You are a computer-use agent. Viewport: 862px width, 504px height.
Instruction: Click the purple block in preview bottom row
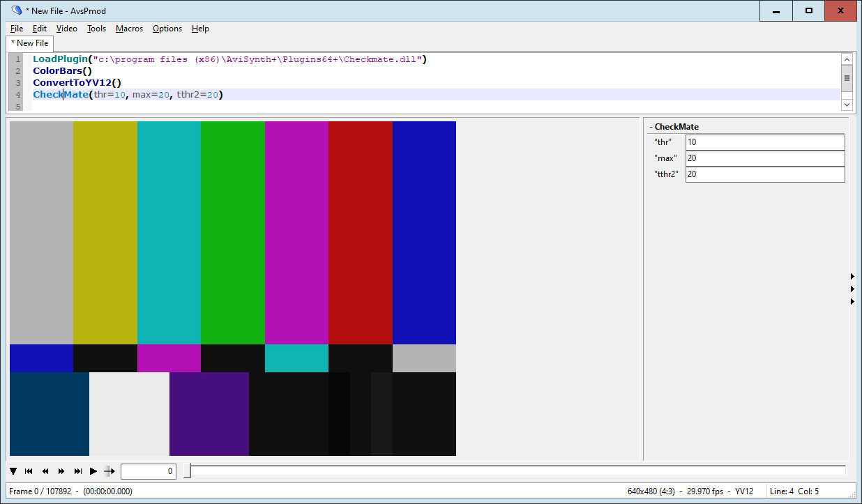(209, 414)
